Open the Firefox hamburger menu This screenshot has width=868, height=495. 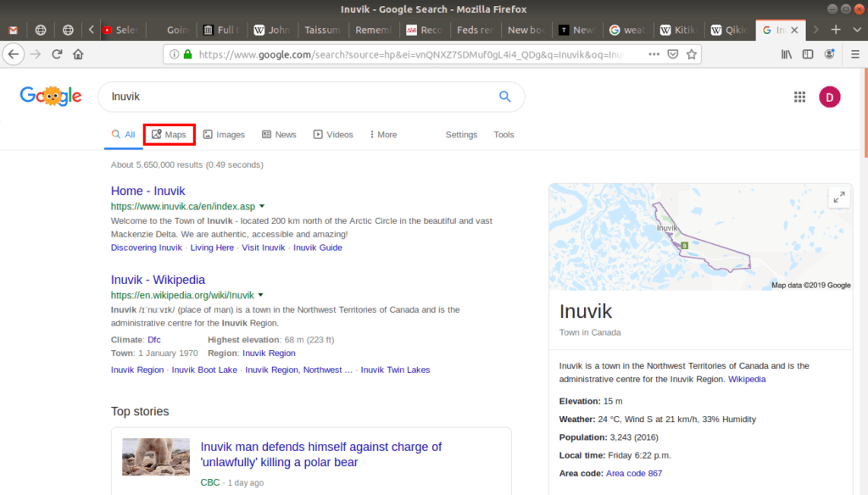(855, 54)
